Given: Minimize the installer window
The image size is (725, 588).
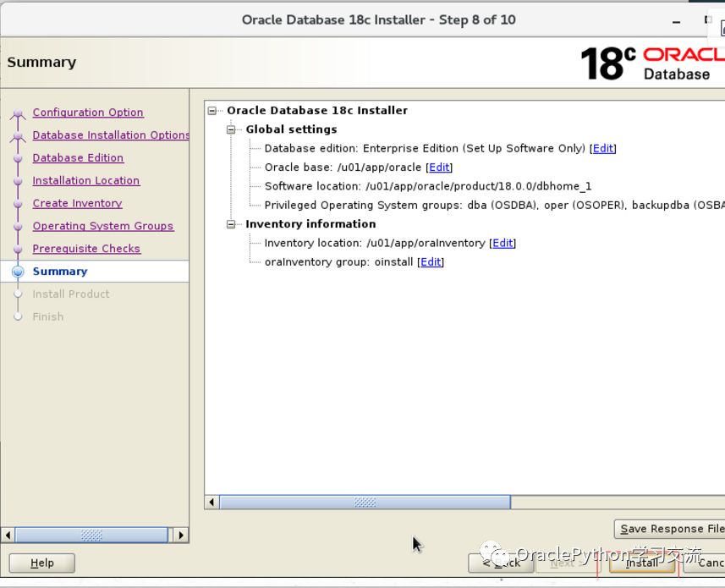Looking at the screenshot, I should pos(677,21).
